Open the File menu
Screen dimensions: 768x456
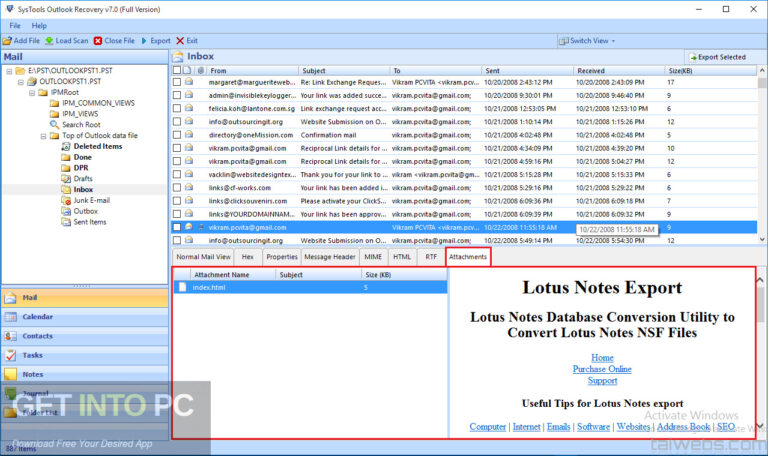point(15,25)
